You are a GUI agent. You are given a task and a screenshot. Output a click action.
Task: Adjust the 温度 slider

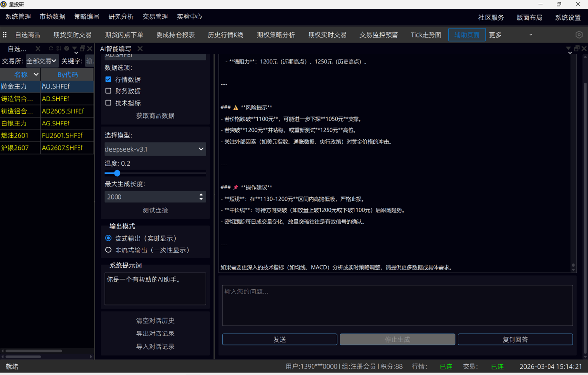tap(117, 173)
